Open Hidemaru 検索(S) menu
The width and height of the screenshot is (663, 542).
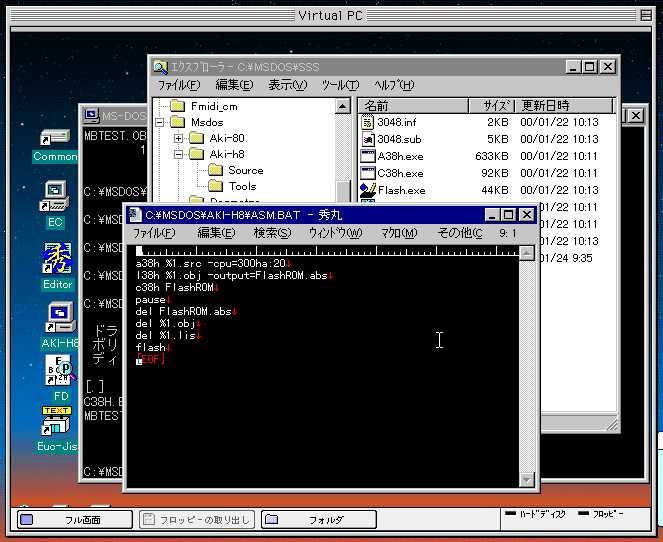point(272,233)
